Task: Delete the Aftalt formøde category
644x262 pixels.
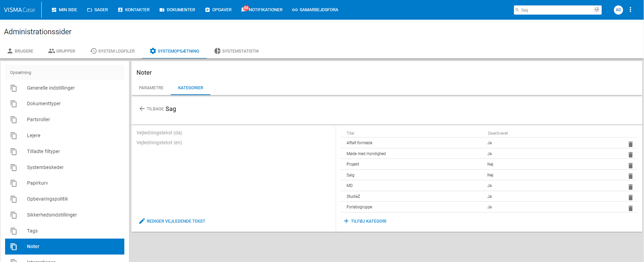Action: 630,144
